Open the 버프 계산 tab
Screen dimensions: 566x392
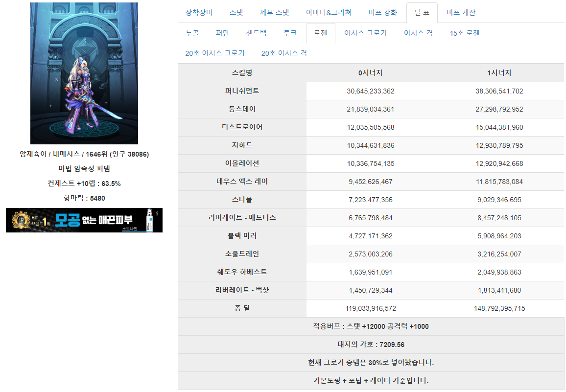[x=461, y=13]
